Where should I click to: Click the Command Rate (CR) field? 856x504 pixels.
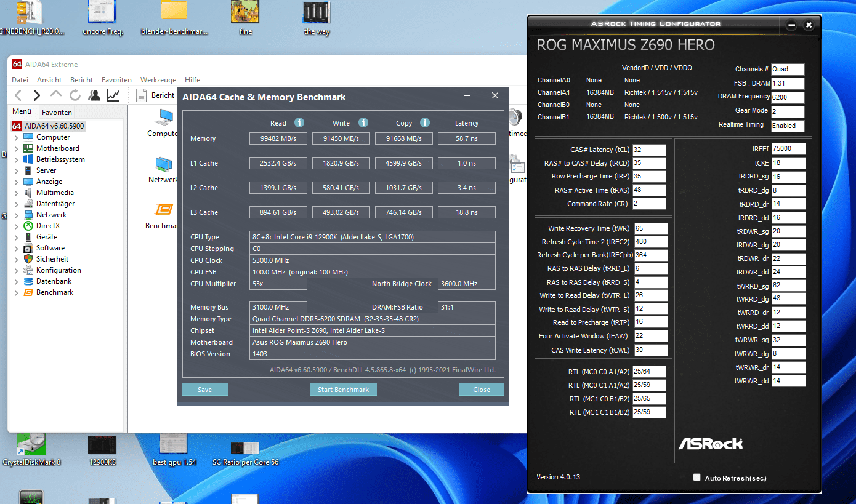coord(649,204)
